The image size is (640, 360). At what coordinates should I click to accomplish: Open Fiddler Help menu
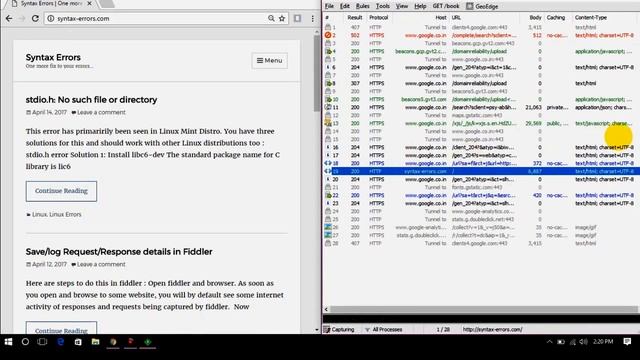pyautogui.click(x=420, y=6)
